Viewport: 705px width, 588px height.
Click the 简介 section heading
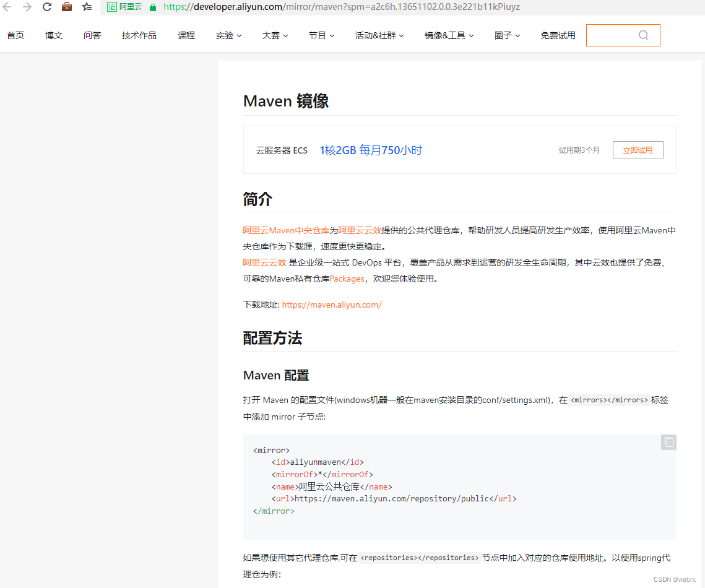[x=257, y=199]
